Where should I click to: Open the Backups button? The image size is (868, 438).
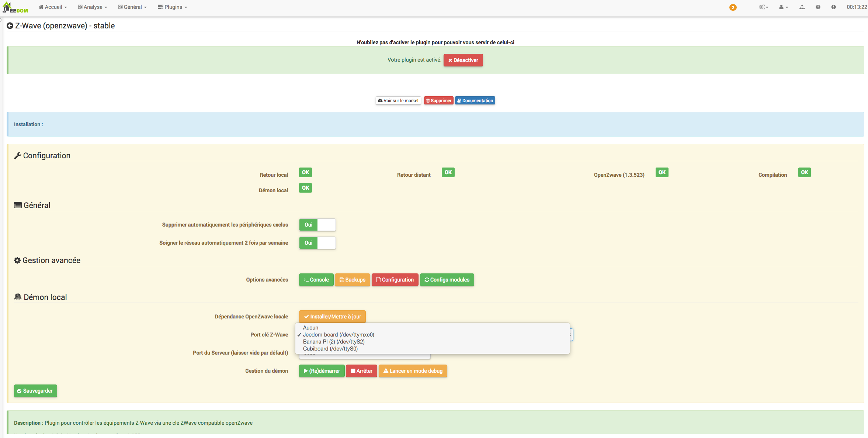point(353,280)
